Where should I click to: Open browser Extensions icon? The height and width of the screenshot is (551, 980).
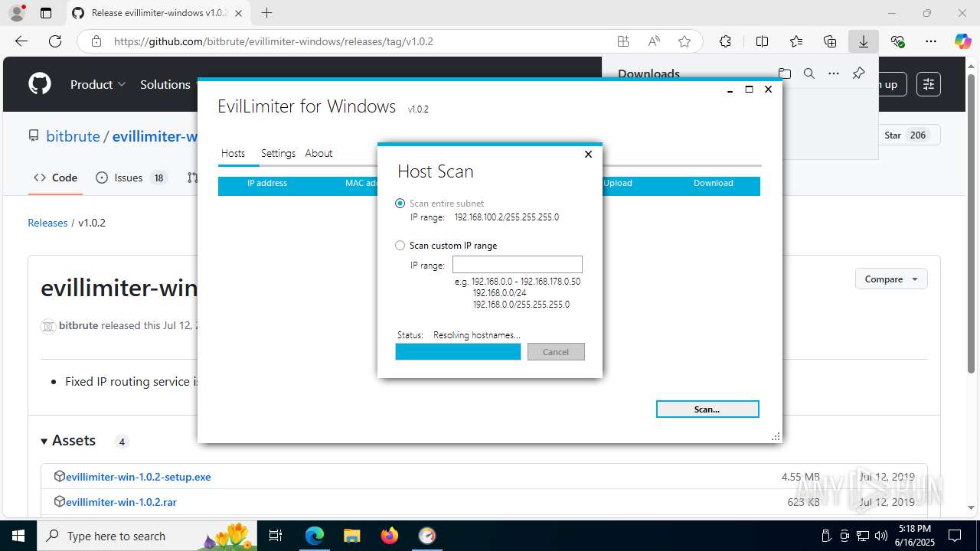coord(725,41)
